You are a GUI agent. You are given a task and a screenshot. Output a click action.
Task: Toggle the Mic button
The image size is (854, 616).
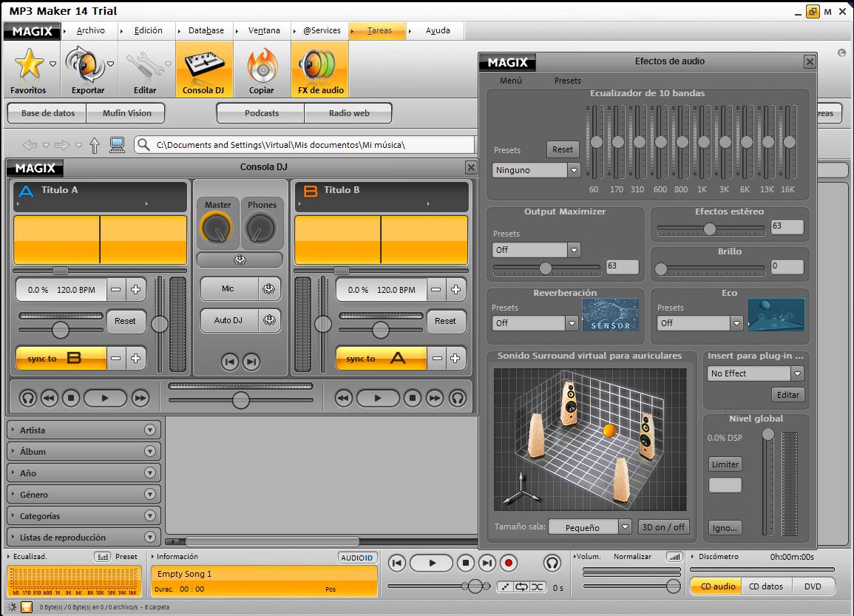tap(228, 288)
